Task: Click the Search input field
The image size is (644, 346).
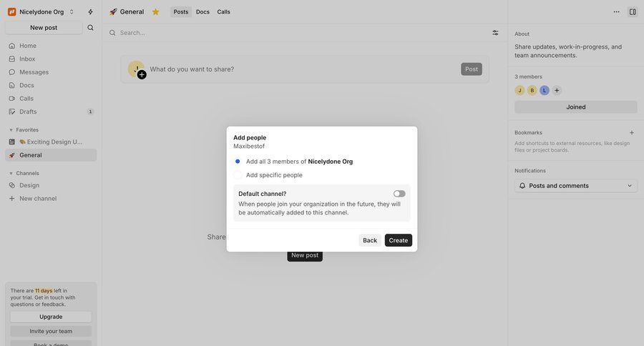Action: 286,32
